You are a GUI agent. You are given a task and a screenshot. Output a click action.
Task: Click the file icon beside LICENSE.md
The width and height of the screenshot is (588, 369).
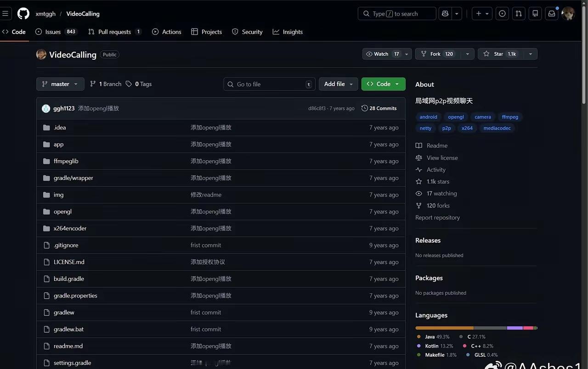(x=46, y=262)
